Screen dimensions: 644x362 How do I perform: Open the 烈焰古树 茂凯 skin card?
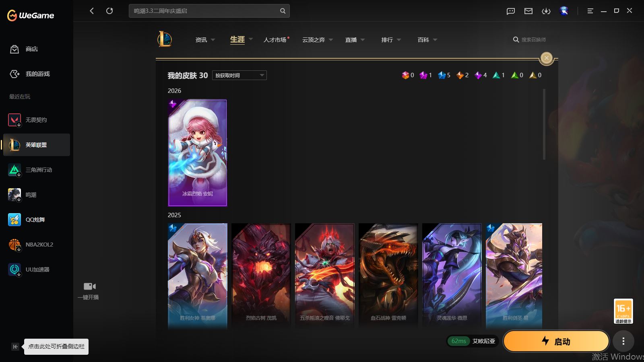click(x=261, y=276)
